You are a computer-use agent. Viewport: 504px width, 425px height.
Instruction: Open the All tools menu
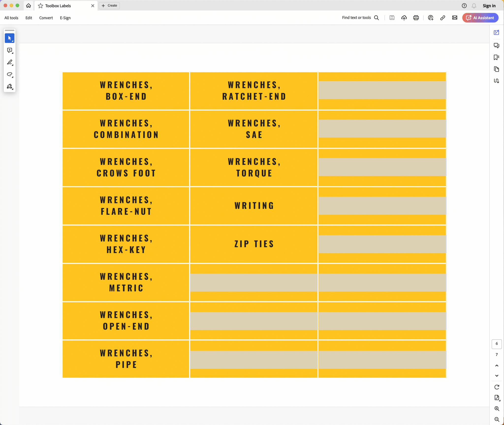point(11,18)
